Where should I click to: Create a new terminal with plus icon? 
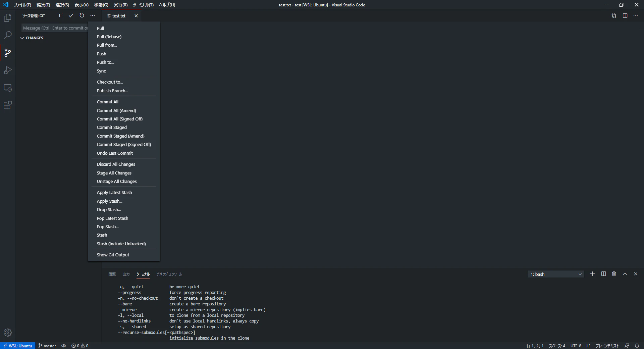[593, 274]
